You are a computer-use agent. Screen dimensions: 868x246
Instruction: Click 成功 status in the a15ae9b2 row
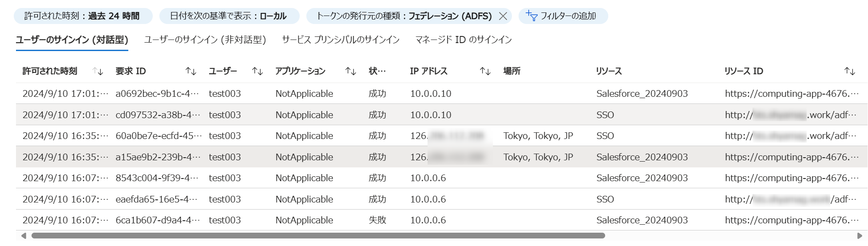pyautogui.click(x=377, y=157)
